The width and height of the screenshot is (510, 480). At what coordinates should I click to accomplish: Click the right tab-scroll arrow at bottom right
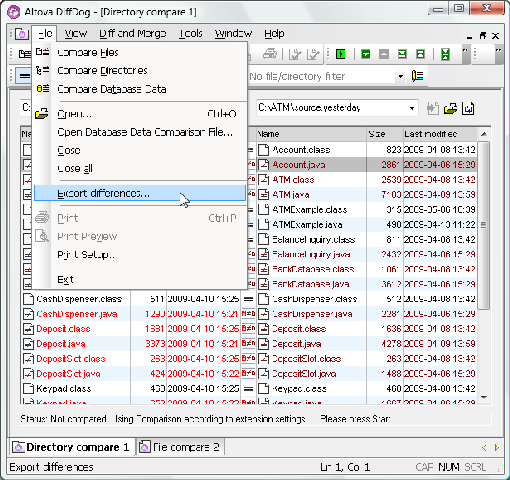coord(496,448)
